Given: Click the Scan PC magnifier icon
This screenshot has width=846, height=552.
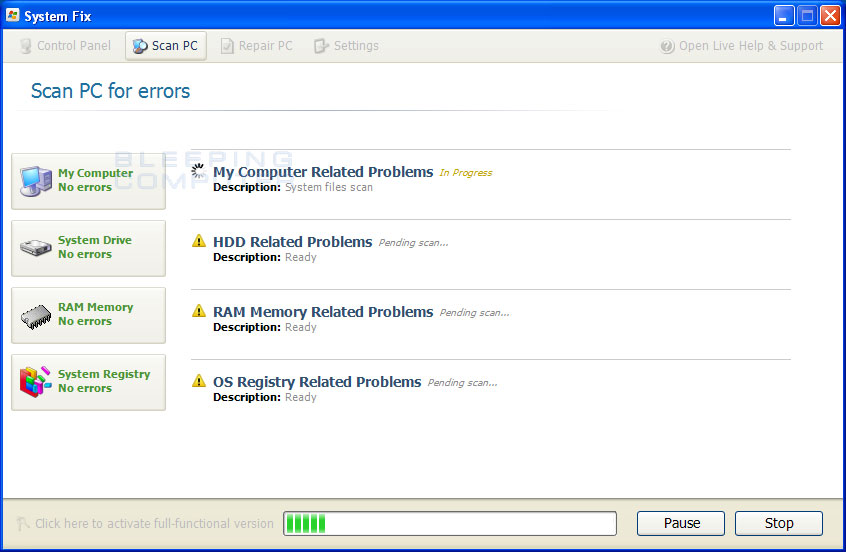Looking at the screenshot, I should (x=140, y=46).
